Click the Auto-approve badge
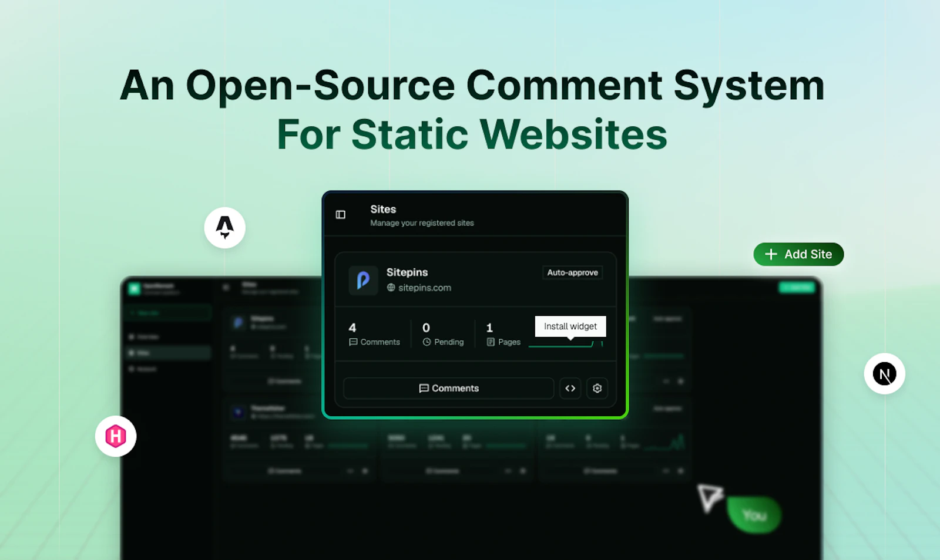Screen dimensions: 940x560 [572, 272]
